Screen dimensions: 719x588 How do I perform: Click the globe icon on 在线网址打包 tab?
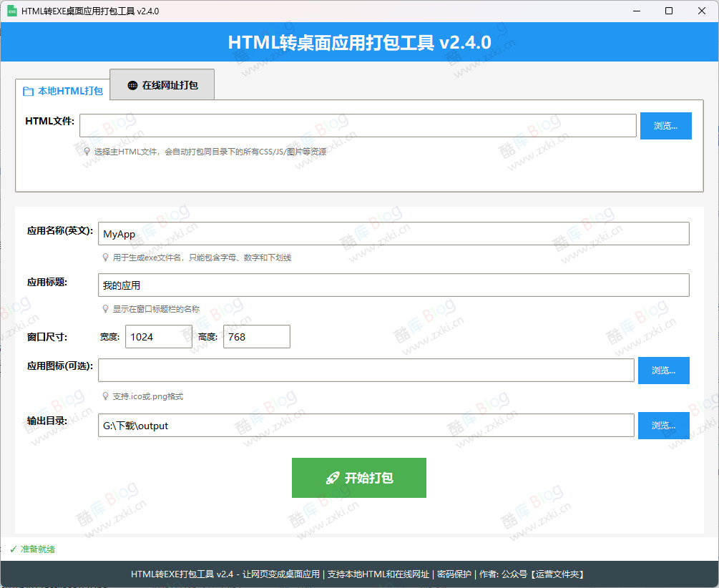(x=131, y=84)
